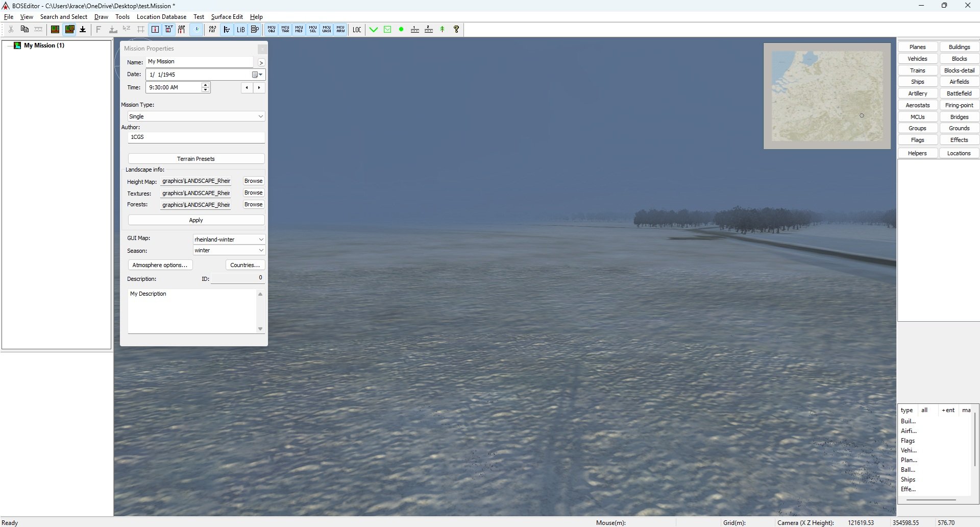Click the LIB library toolbar icon
Image resolution: width=980 pixels, height=527 pixels.
coord(240,30)
